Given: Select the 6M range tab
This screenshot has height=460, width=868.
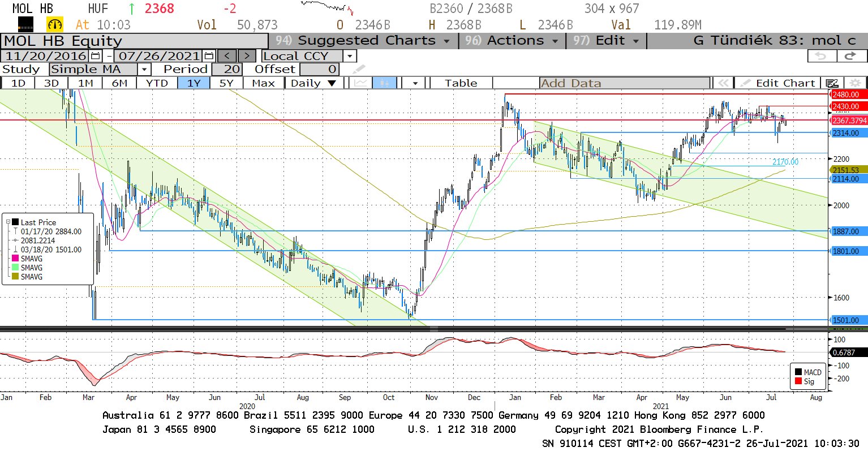Looking at the screenshot, I should tap(119, 83).
